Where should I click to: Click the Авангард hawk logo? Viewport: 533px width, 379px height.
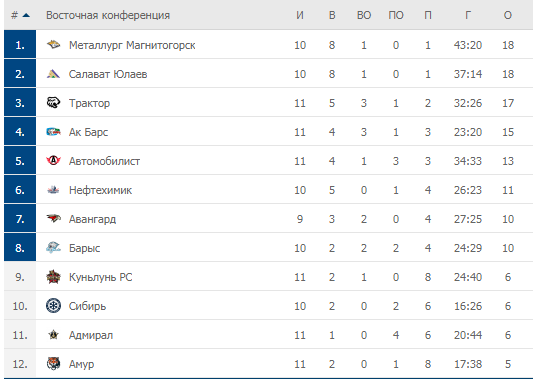tap(53, 219)
